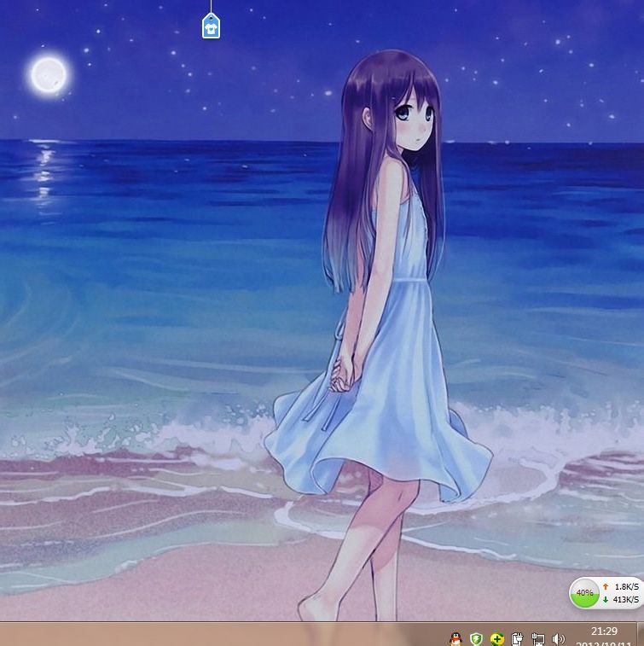
Task: Open the network connection tray icon
Action: (x=537, y=639)
